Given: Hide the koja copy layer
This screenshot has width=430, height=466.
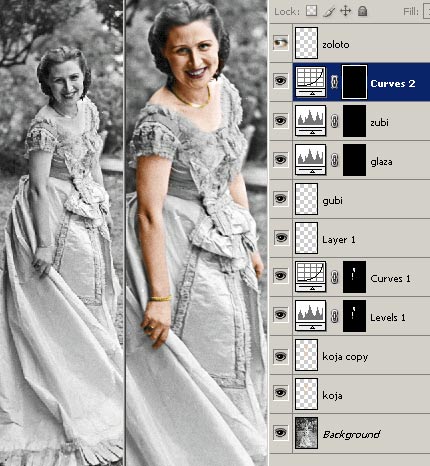Looking at the screenshot, I should click(281, 356).
